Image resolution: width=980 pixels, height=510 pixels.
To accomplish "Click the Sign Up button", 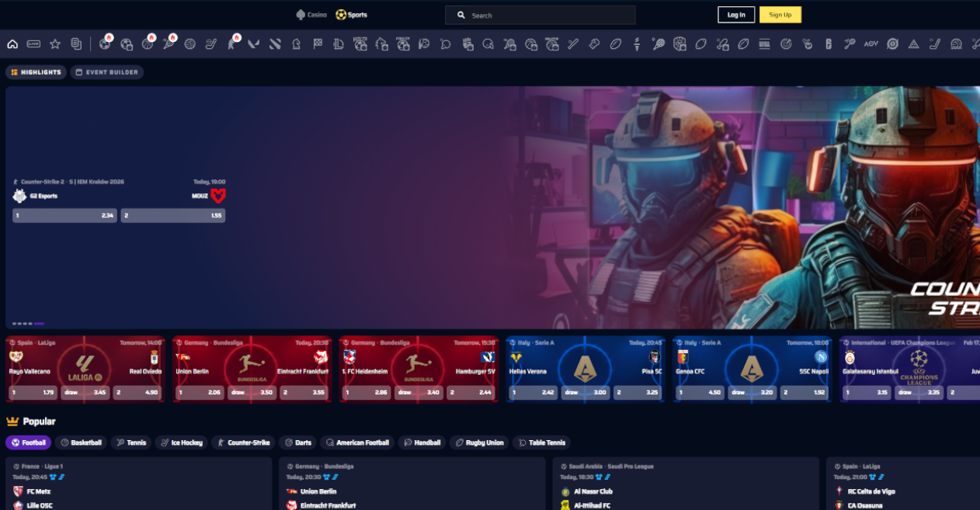I will [780, 14].
